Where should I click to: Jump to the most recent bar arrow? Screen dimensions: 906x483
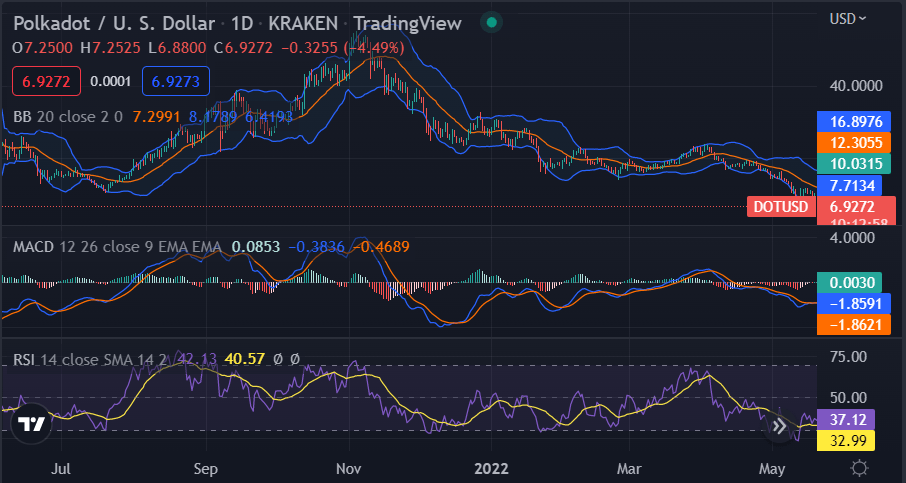tap(779, 427)
